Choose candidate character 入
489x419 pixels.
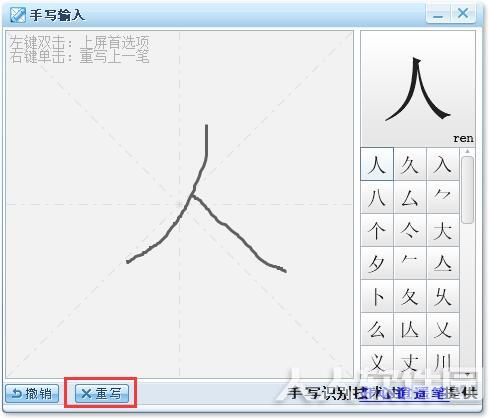443,164
